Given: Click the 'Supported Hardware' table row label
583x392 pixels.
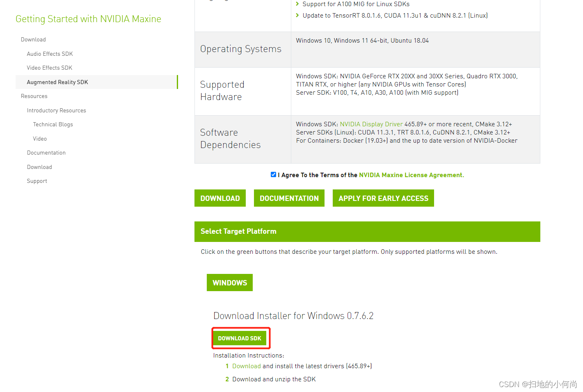Looking at the screenshot, I should point(222,91).
